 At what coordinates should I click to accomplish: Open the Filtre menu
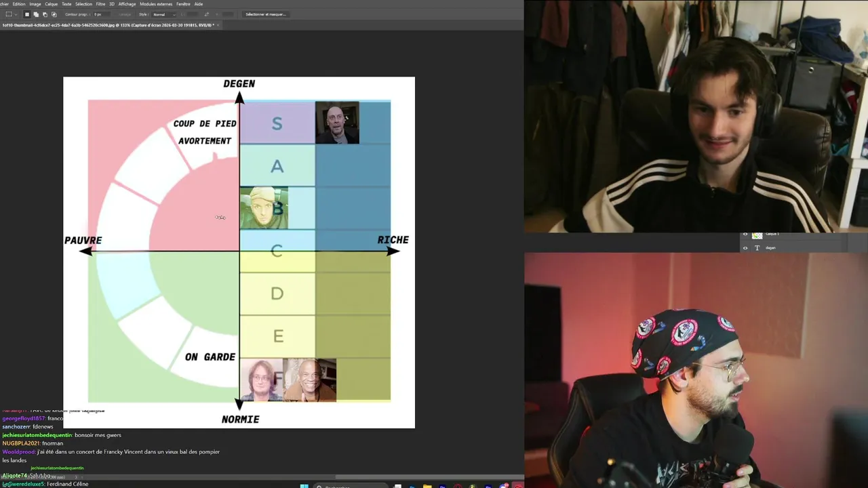(100, 4)
